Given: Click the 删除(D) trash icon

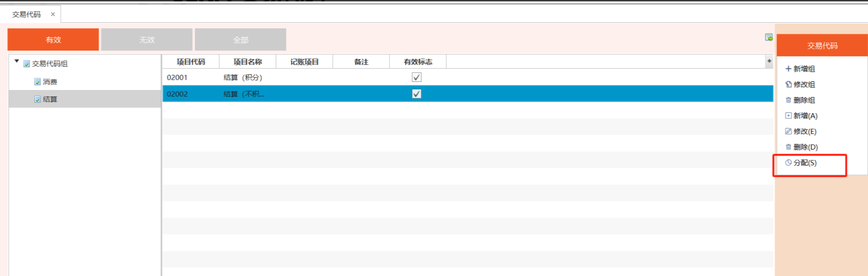Looking at the screenshot, I should pyautogui.click(x=788, y=147).
